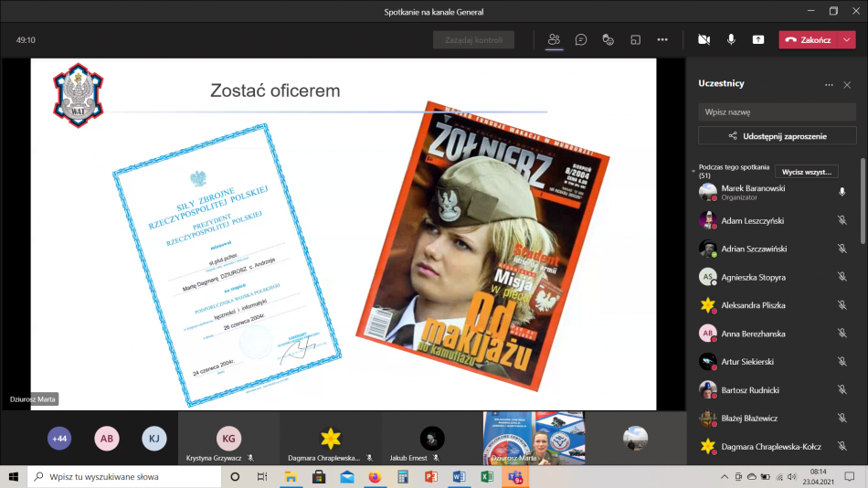Open the volume control in system tray
Image resolution: width=868 pixels, height=488 pixels.
coord(792,477)
